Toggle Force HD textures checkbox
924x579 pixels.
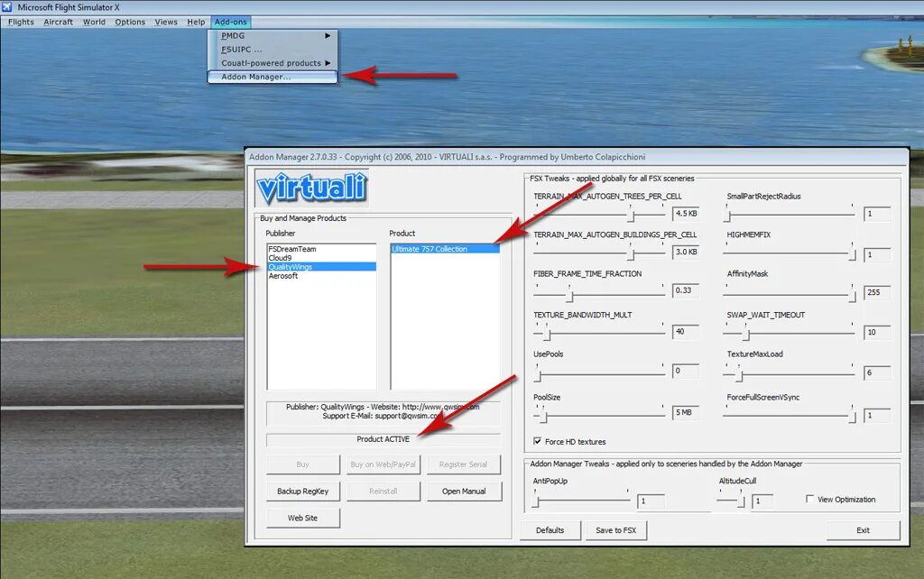coord(538,441)
